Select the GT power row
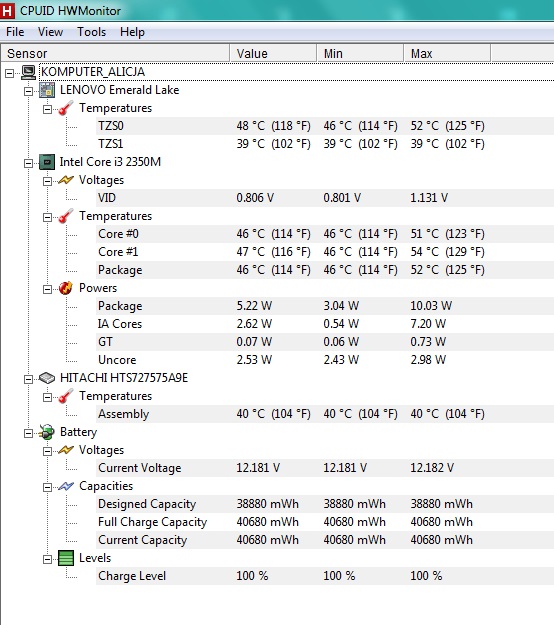 [324, 342]
